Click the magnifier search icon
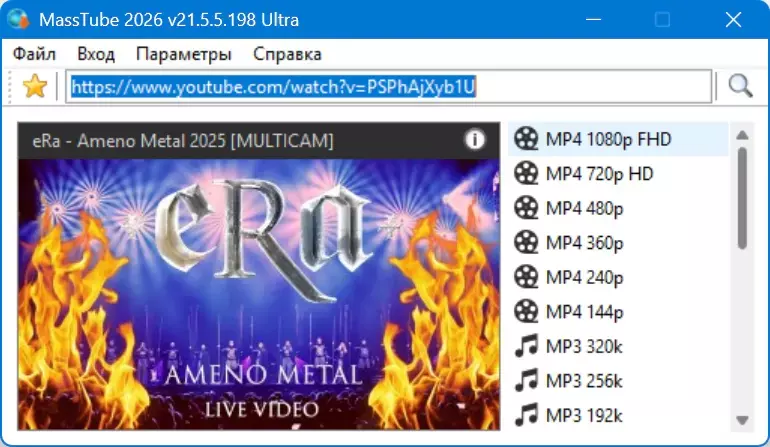The width and height of the screenshot is (770, 447). tap(740, 86)
